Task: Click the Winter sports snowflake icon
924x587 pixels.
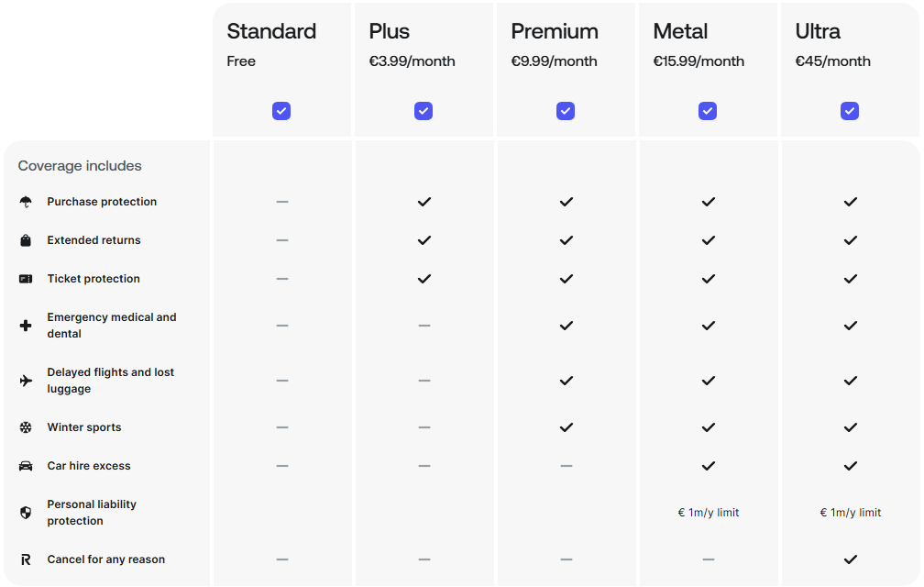Action: tap(26, 427)
